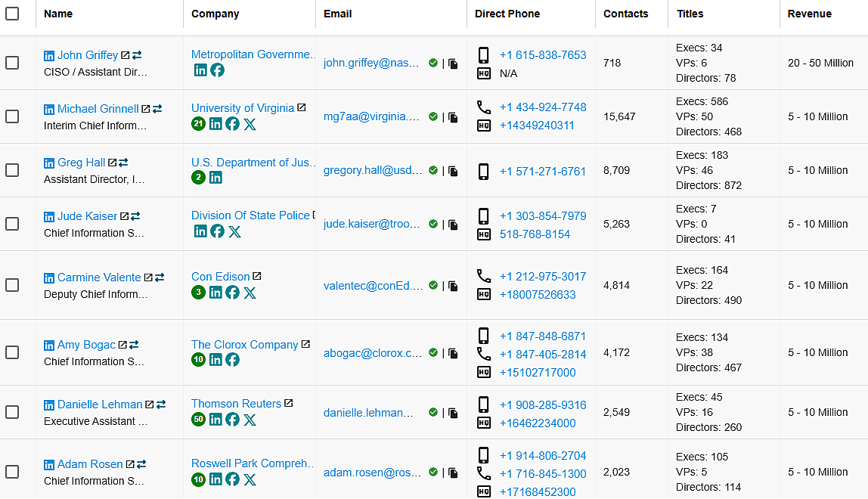Sort by the Revenue column header
868x499 pixels.
pyautogui.click(x=809, y=14)
